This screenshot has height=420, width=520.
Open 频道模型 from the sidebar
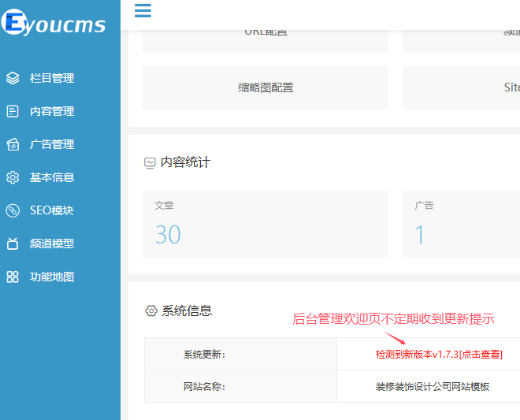(52, 243)
